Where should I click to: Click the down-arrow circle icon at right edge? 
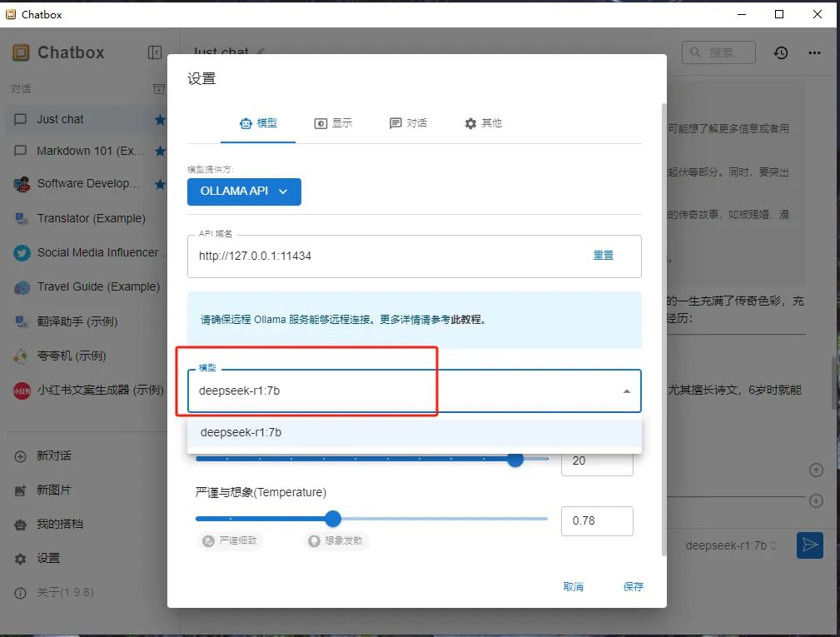point(816,501)
